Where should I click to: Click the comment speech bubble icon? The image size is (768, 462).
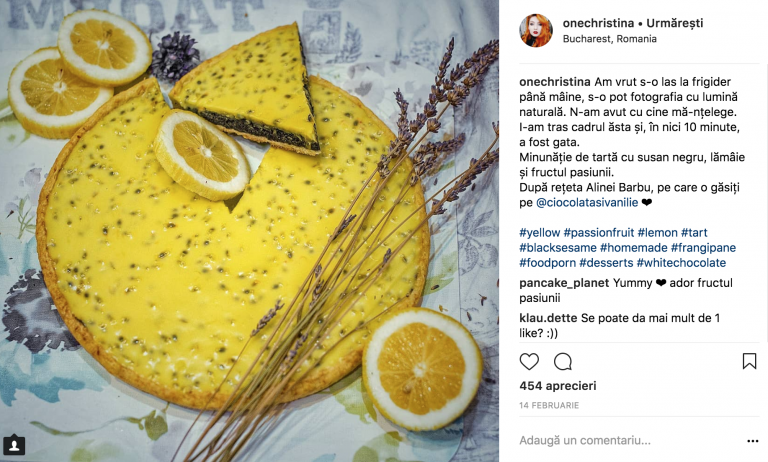tap(563, 362)
